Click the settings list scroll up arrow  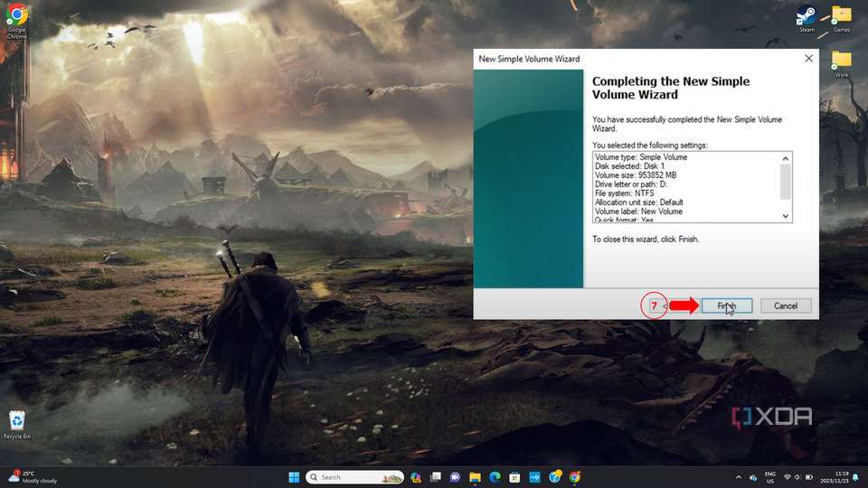[x=785, y=158]
